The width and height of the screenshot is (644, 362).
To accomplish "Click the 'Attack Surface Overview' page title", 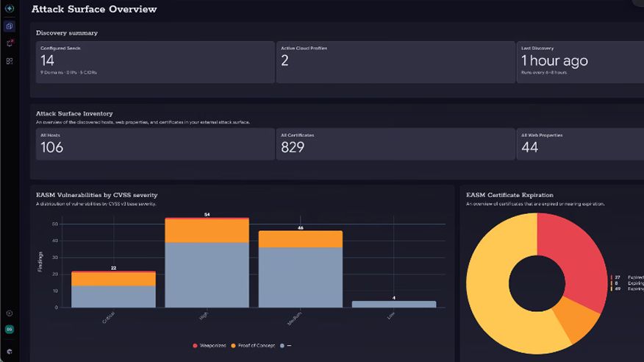I will tap(94, 9).
